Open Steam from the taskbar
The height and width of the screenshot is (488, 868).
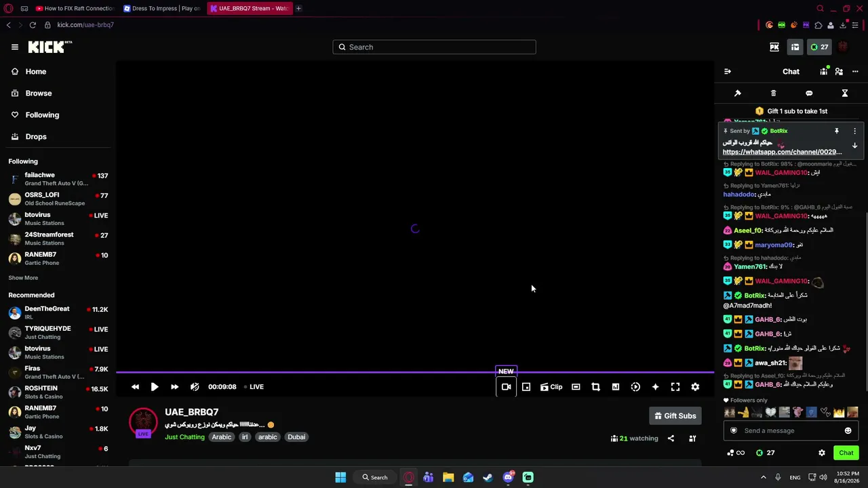[488, 477]
